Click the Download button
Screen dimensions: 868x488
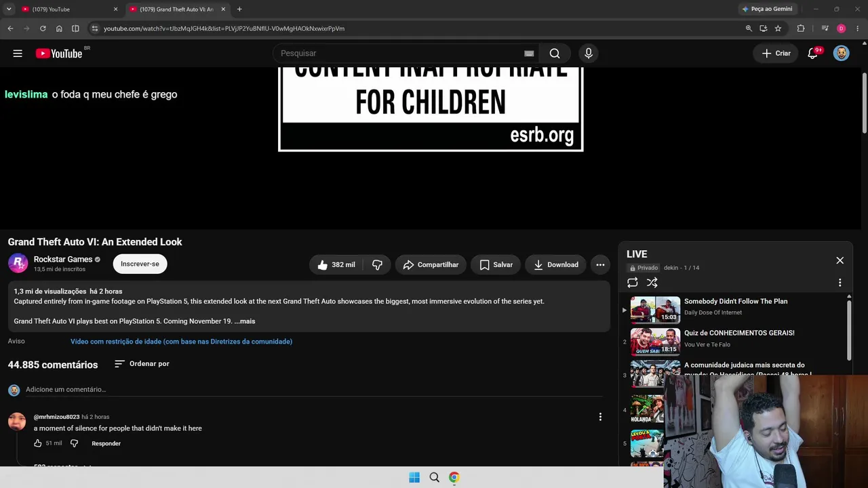555,265
